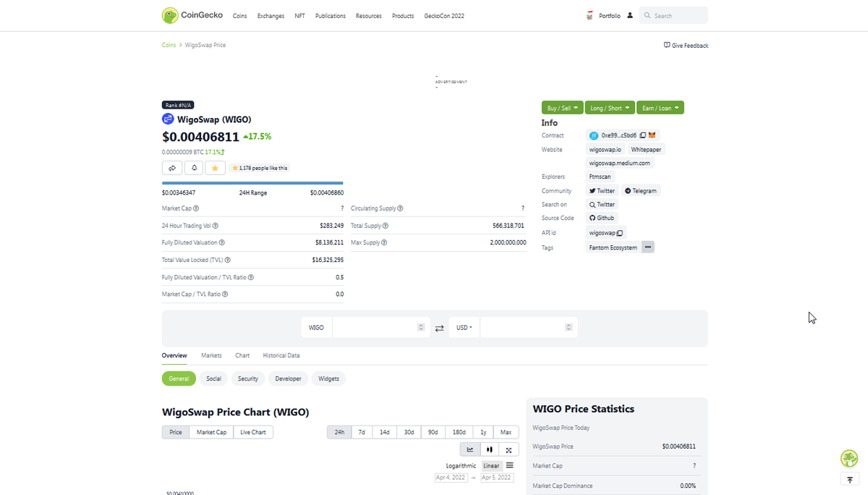Search for WigoSwap on Twitter
This screenshot has height=495, width=868.
[602, 205]
